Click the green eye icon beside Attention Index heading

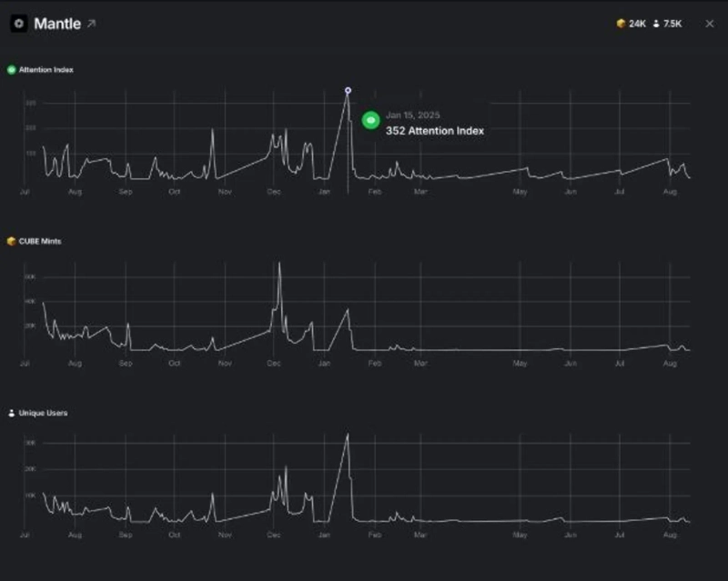click(x=12, y=70)
